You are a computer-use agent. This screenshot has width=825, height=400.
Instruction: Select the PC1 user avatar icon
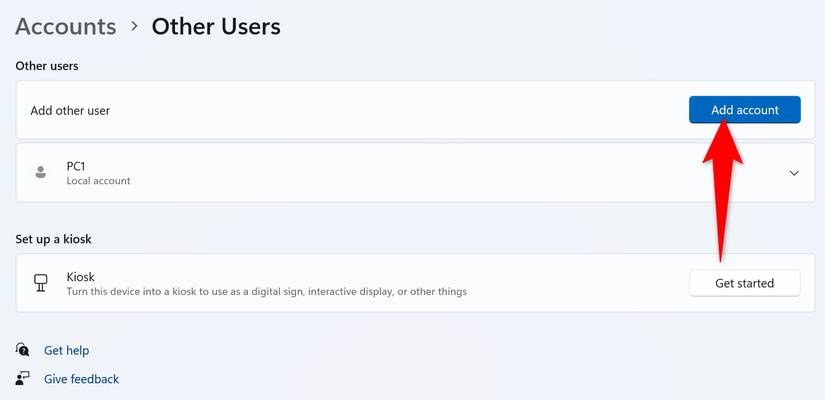41,172
